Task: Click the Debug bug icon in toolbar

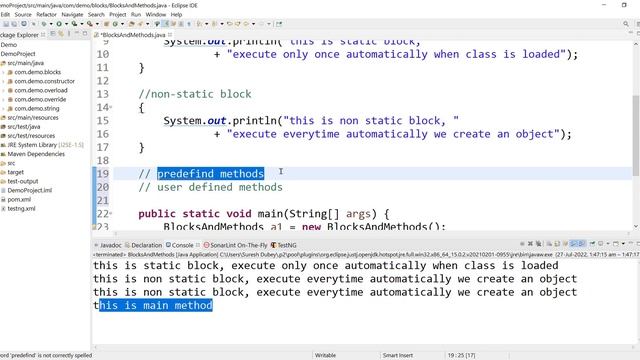Action: coord(44,24)
